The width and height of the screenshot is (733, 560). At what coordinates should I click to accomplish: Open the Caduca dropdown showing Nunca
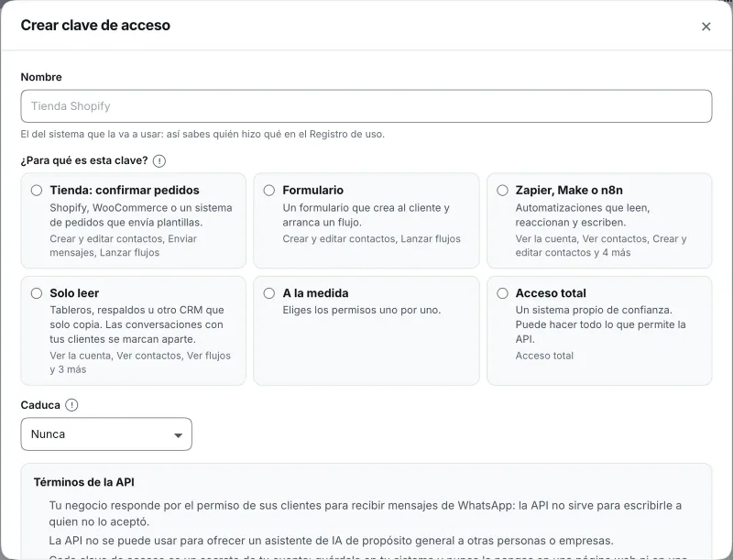click(106, 434)
